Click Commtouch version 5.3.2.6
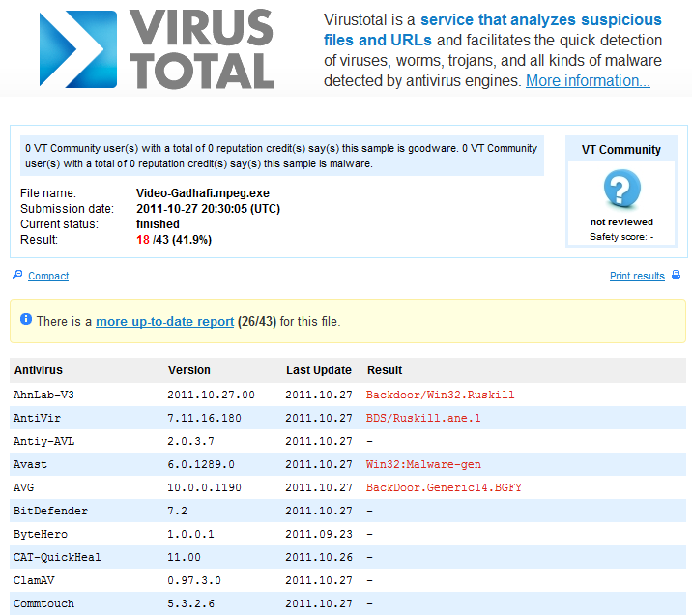This screenshot has height=616, width=692. [190, 603]
